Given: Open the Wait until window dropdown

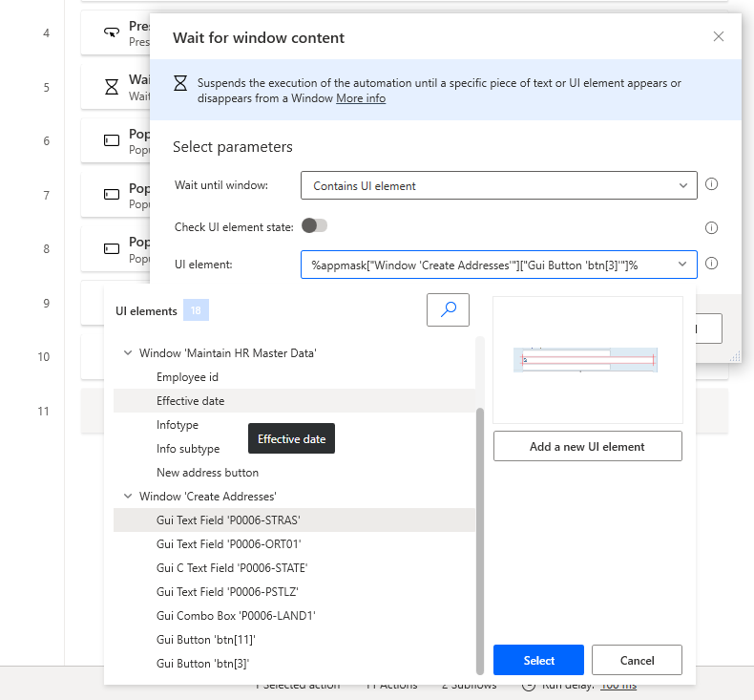Looking at the screenshot, I should pos(498,185).
